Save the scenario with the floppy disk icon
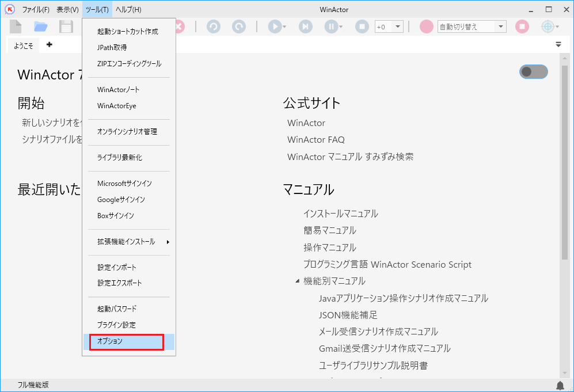This screenshot has width=574, height=392. point(66,26)
